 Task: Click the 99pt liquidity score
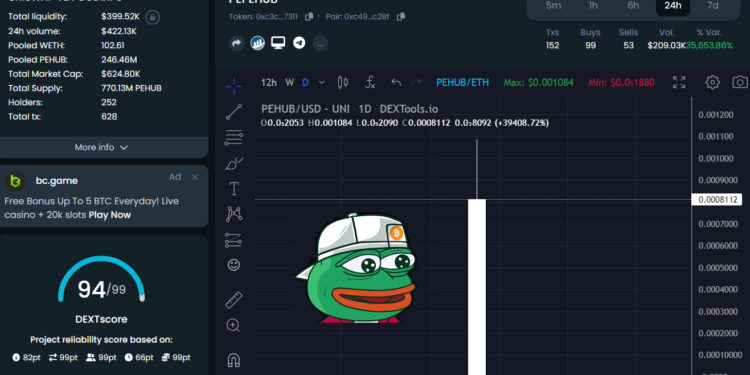tap(176, 357)
